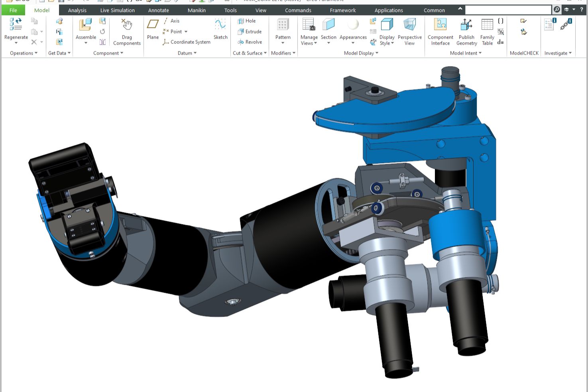Select the Extrude tool

[x=250, y=32]
